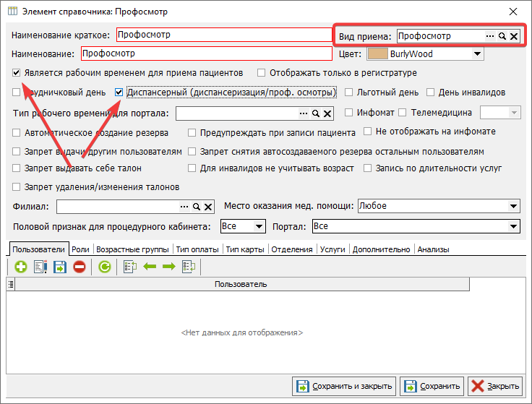
Task: Clear portal work time type field
Action: tap(327, 113)
